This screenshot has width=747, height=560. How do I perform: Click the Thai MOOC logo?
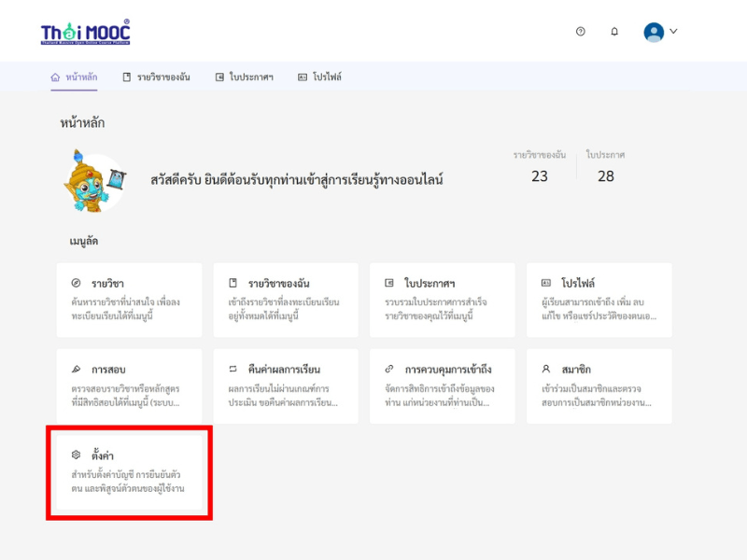(x=85, y=33)
